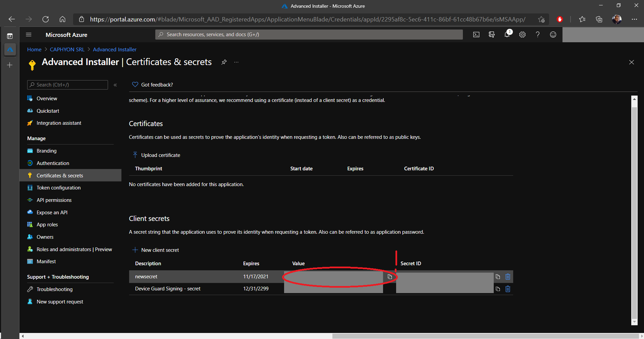644x339 pixels.
Task: Delete the Device Guard Signing secret
Action: click(x=508, y=289)
